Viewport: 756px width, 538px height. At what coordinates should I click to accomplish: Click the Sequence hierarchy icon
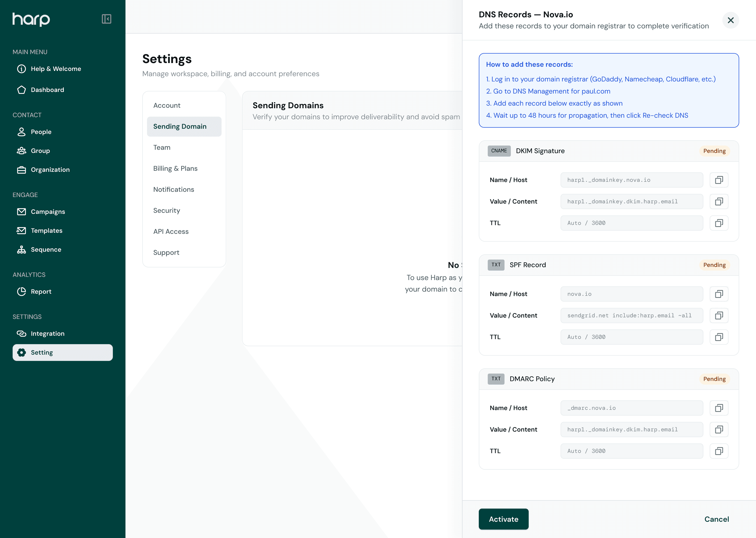point(22,250)
